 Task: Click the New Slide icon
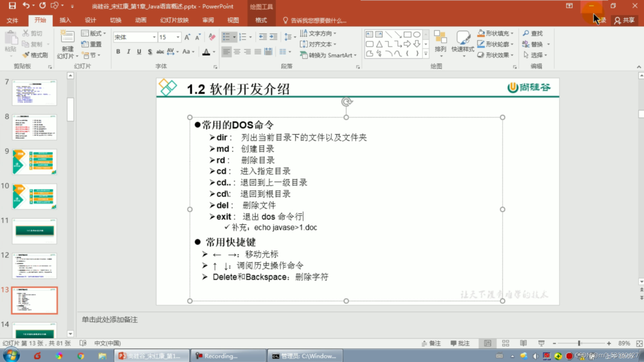(x=67, y=37)
